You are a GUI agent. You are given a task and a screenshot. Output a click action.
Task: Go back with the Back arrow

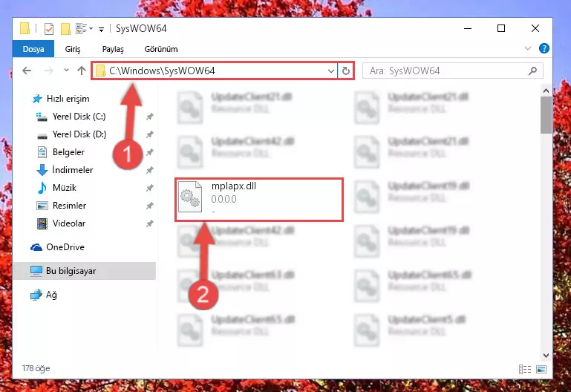(x=27, y=71)
